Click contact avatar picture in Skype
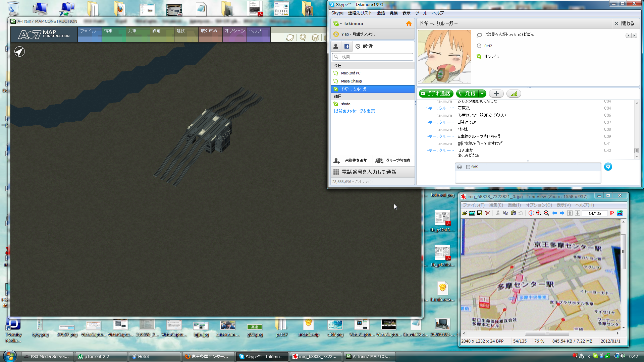Screen dimensions: 644x362 [x=444, y=57]
